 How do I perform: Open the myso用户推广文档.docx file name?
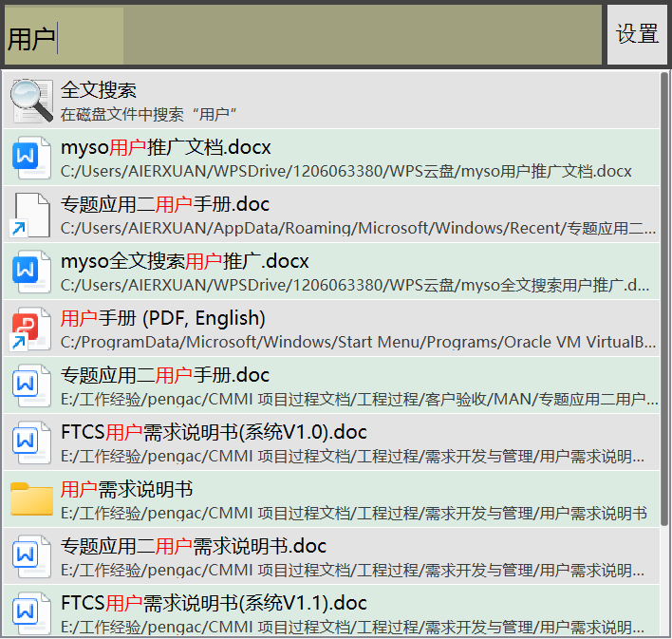(x=166, y=147)
